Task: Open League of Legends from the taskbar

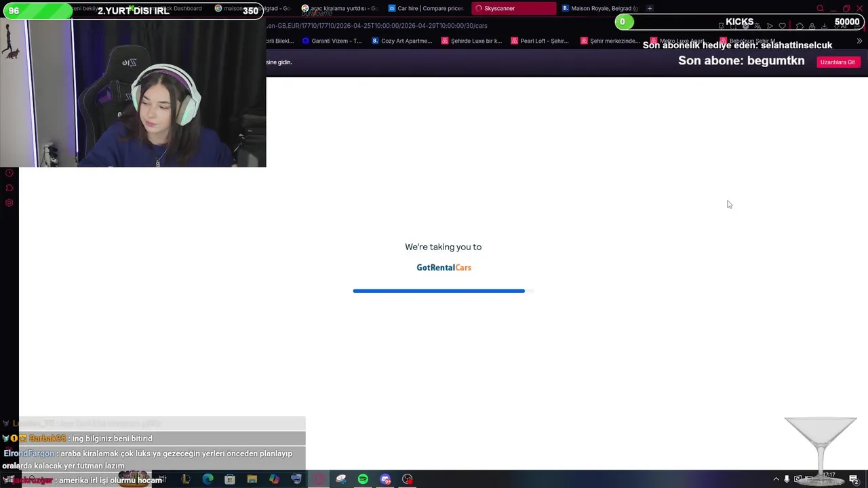Action: tap(185, 479)
